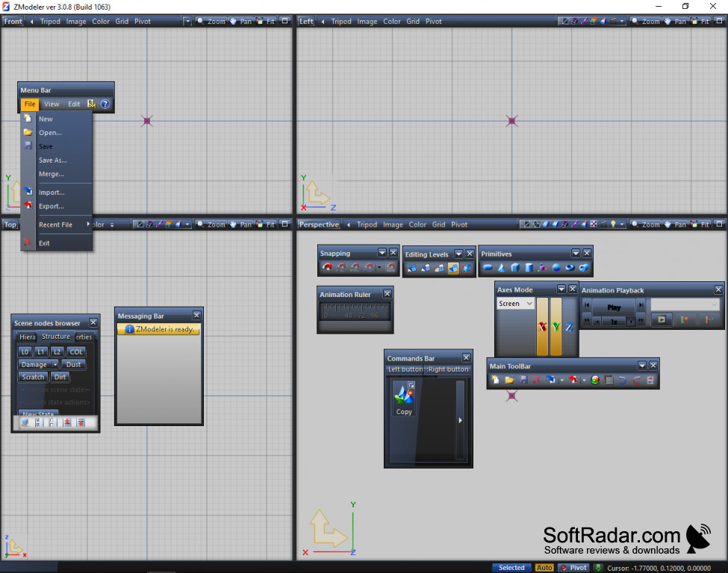728x573 pixels.
Task: Click Play in Animation Playback
Action: pyautogui.click(x=614, y=307)
